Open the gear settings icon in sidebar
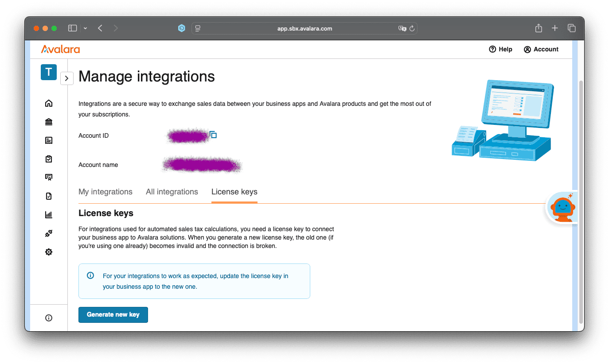Viewport: 609px width, 364px height. coord(49,252)
